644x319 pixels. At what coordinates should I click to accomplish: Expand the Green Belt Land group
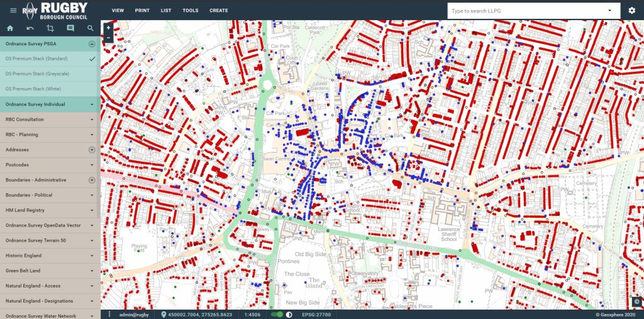[92, 271]
